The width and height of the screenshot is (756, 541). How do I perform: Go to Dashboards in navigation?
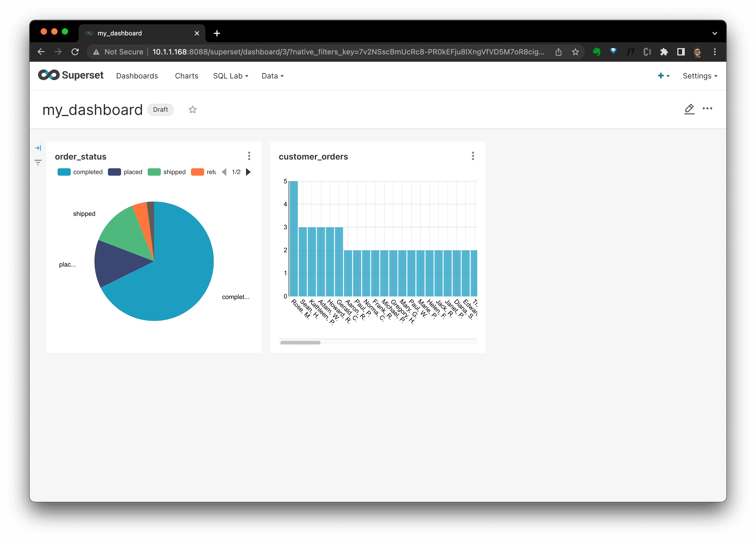[x=137, y=76]
